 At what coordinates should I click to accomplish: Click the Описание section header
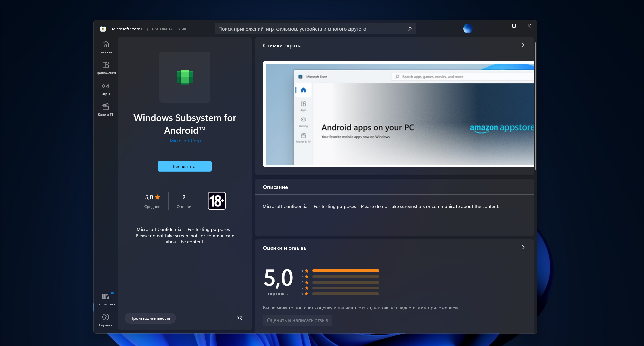pyautogui.click(x=275, y=187)
